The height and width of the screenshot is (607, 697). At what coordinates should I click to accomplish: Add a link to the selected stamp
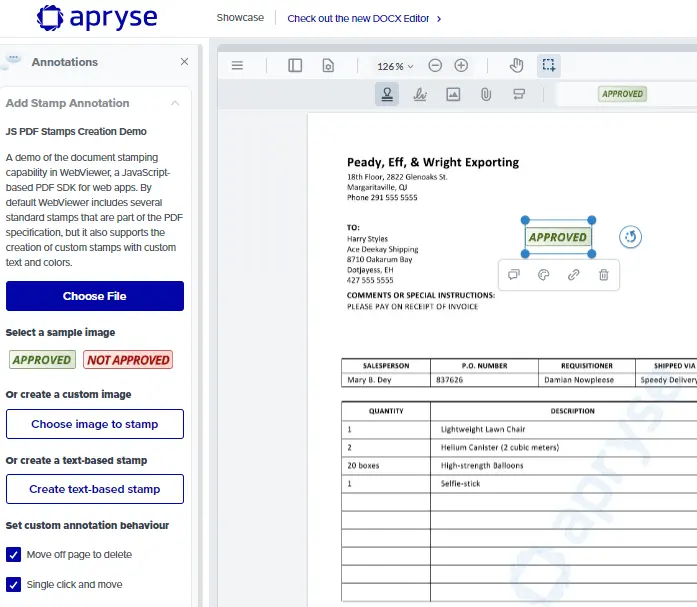click(x=573, y=275)
